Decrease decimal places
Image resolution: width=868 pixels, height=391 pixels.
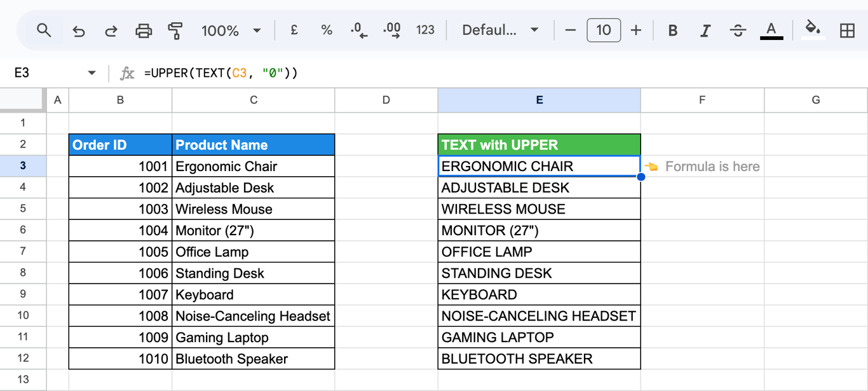point(359,31)
